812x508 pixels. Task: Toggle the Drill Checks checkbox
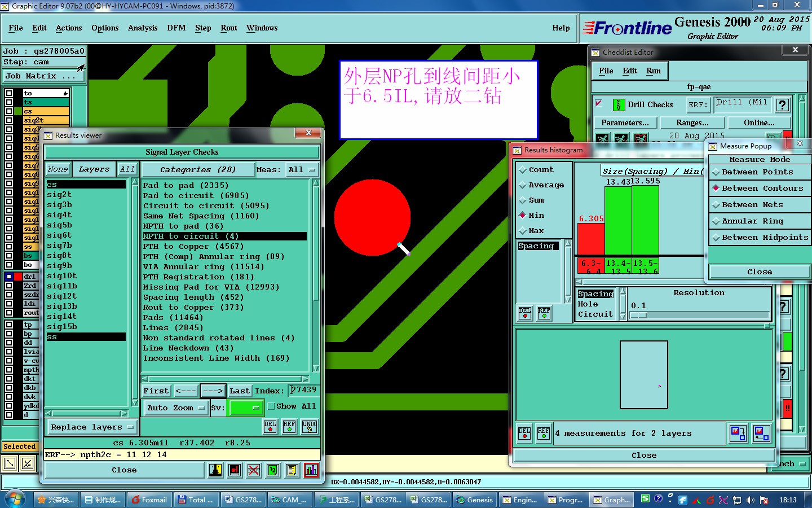[599, 103]
